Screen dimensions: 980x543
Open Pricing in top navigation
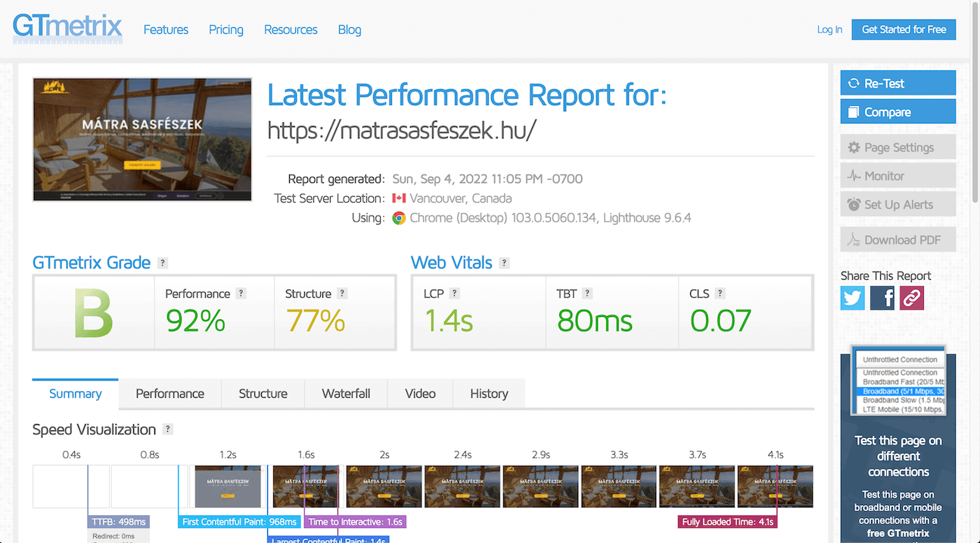[226, 29]
